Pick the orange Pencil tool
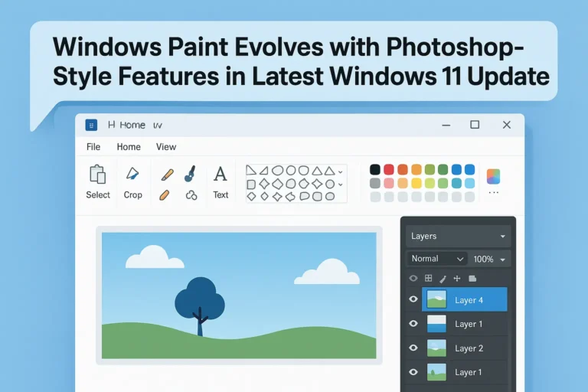Viewport: 588px width, 392px height. [167, 175]
